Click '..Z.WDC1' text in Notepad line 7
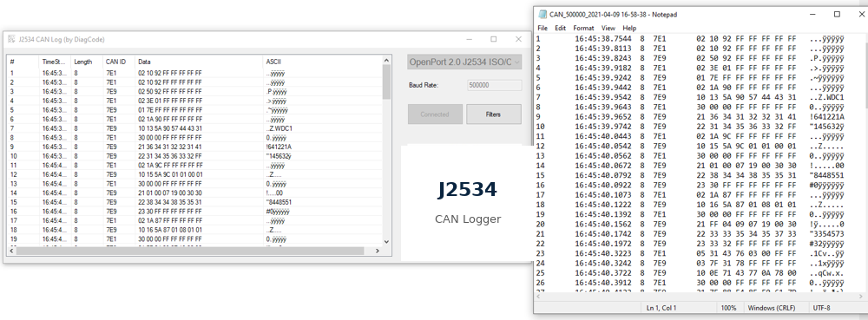The width and height of the screenshot is (868, 320). (826, 97)
